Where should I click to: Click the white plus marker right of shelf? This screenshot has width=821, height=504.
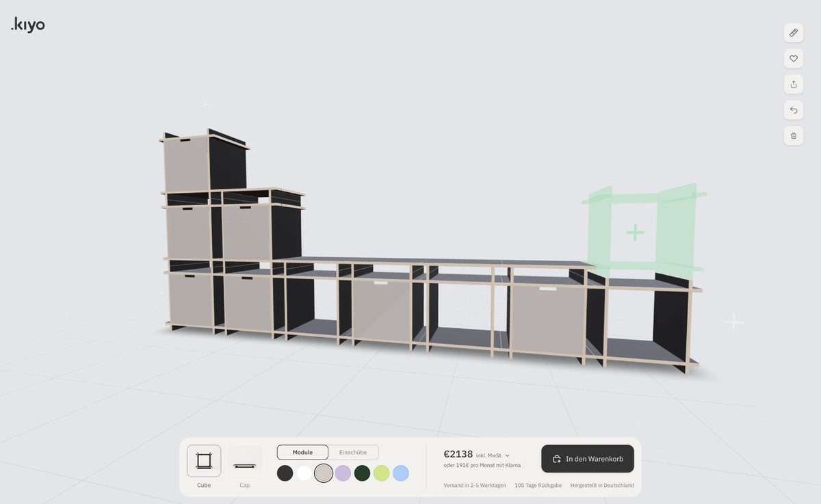734,321
